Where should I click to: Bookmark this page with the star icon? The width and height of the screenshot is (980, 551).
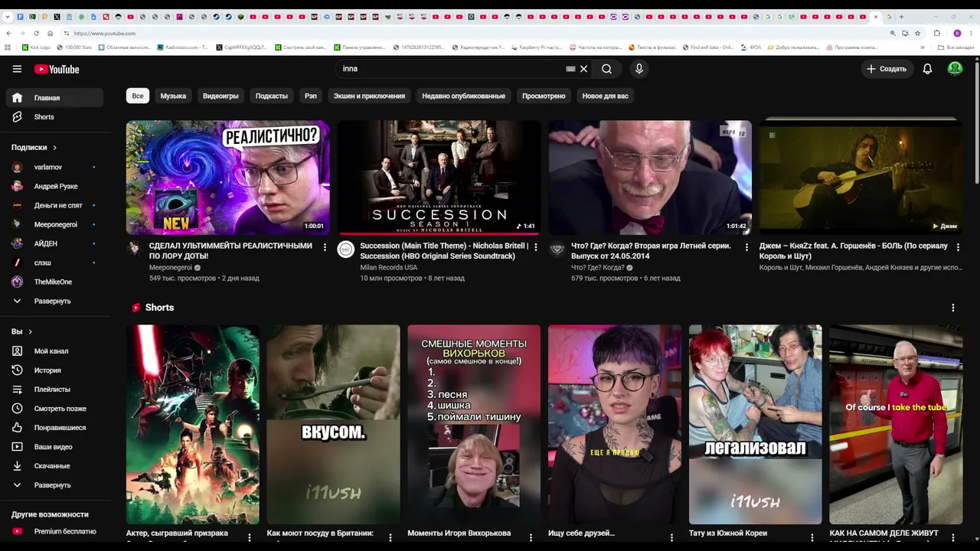click(x=916, y=34)
